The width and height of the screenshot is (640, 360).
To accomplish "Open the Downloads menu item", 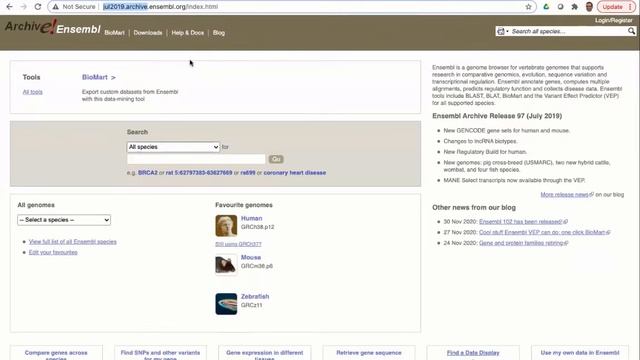I will tap(148, 33).
